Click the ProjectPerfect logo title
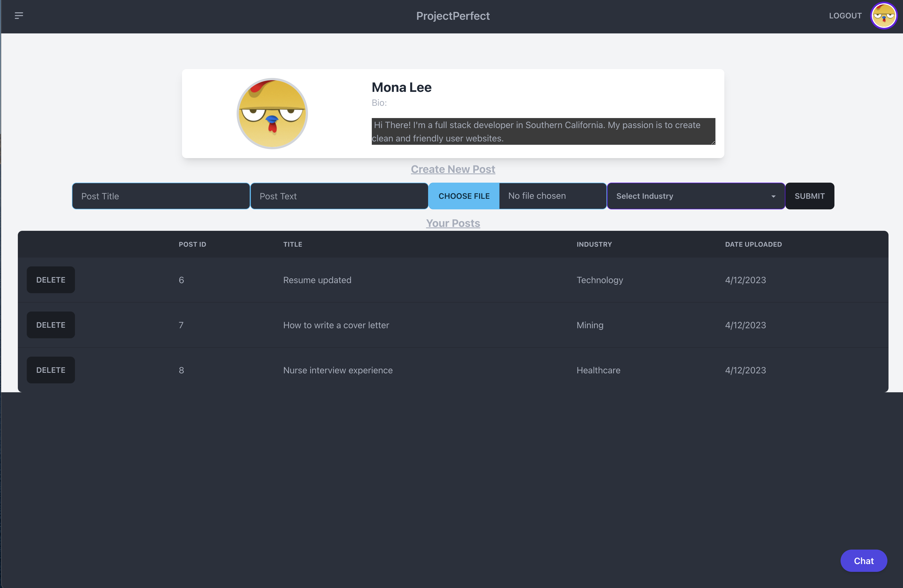Screen dimensions: 903x588 (x=453, y=16)
